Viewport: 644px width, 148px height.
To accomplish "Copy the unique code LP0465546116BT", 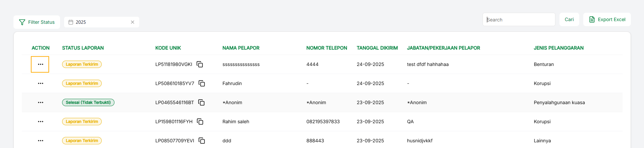I will (x=201, y=102).
